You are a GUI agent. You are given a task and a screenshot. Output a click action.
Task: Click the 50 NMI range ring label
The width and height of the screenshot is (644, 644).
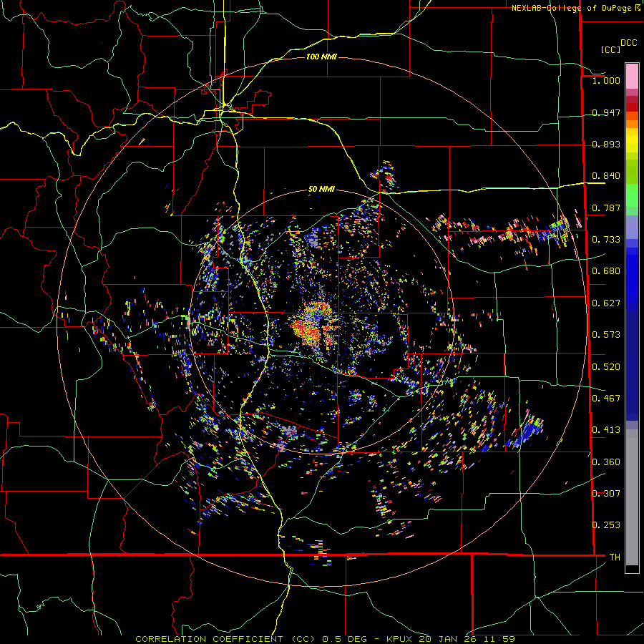click(x=321, y=189)
